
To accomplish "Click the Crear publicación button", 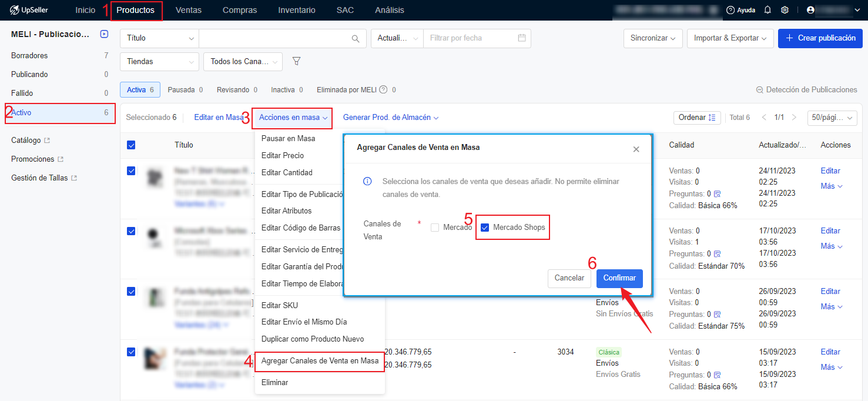I will 820,38.
